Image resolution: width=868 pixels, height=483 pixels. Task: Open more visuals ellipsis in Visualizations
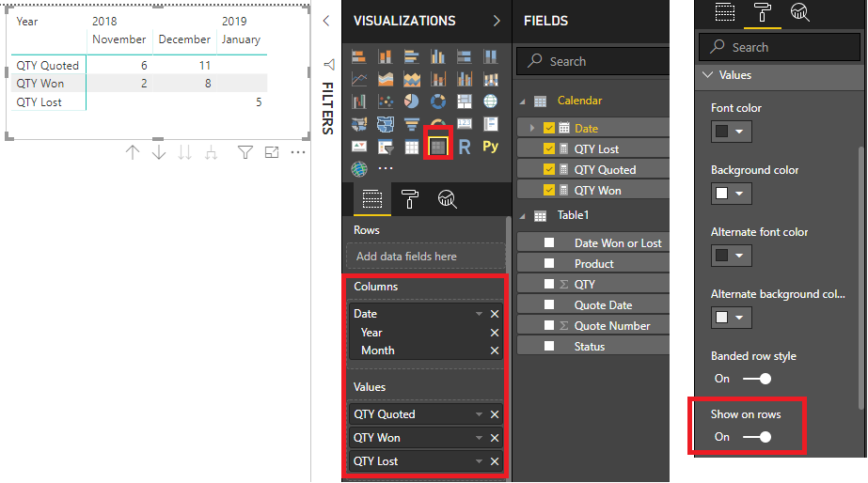[386, 168]
